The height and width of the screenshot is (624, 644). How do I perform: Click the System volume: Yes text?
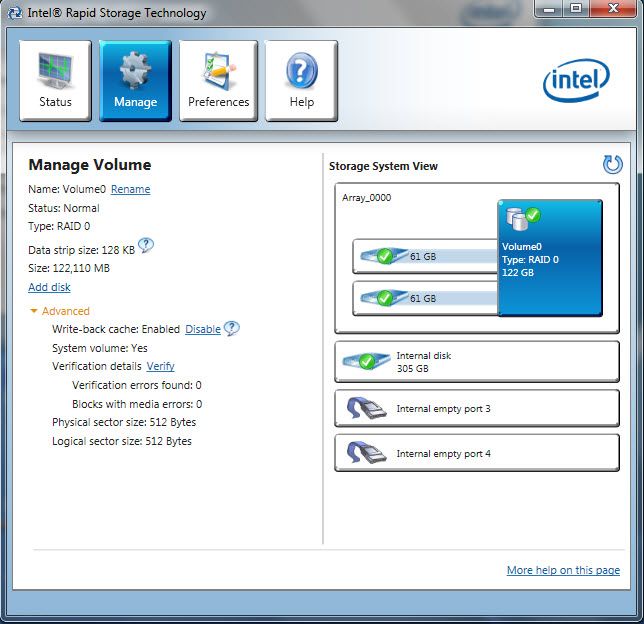point(100,348)
